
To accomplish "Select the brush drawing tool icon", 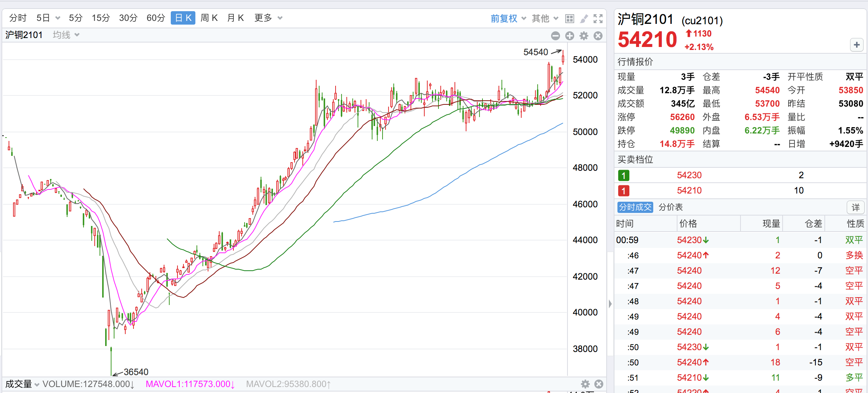I will pos(584,18).
